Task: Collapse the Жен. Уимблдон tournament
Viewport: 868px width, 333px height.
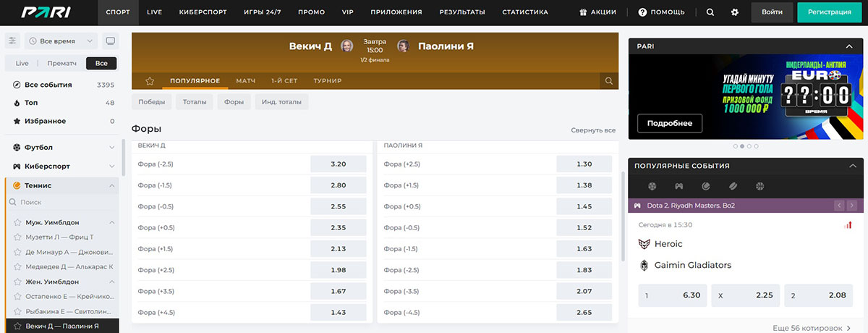Action: pos(112,282)
